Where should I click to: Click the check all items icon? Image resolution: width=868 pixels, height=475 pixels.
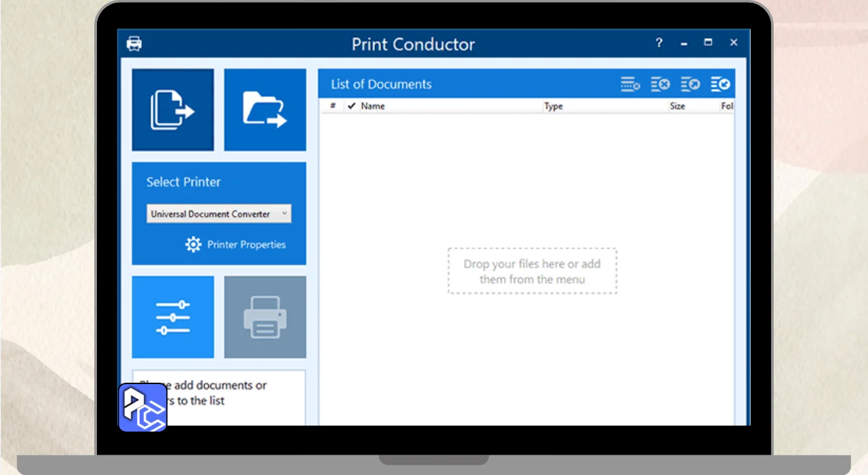click(720, 84)
